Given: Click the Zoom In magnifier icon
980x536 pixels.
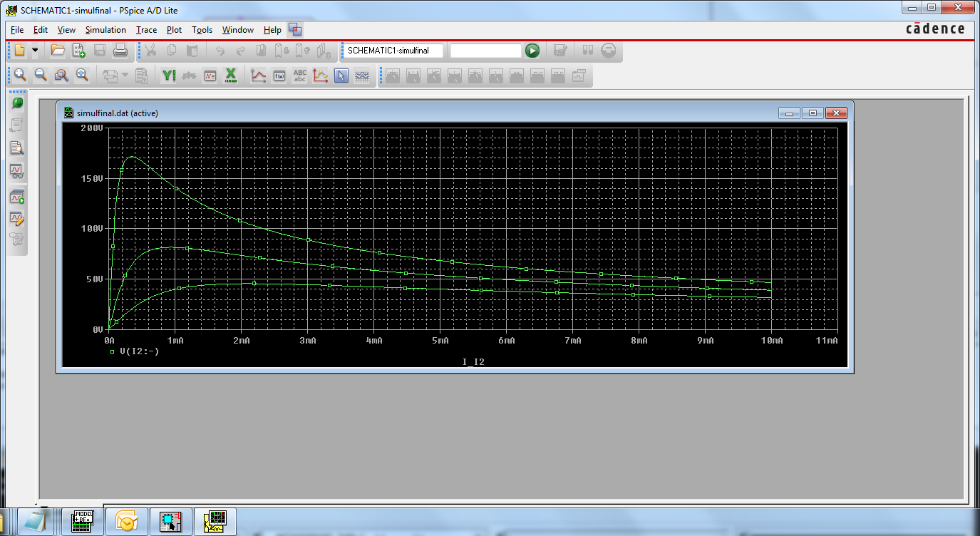Looking at the screenshot, I should point(20,75).
